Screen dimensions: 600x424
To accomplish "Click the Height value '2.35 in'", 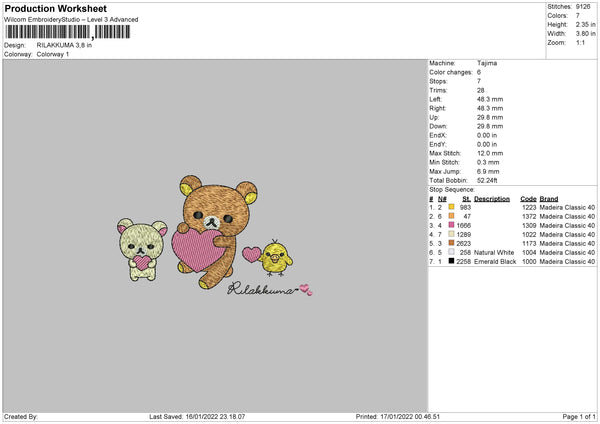I will point(585,24).
